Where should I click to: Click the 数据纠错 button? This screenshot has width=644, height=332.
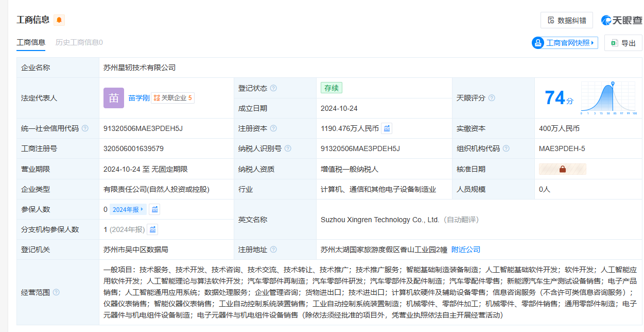[567, 20]
